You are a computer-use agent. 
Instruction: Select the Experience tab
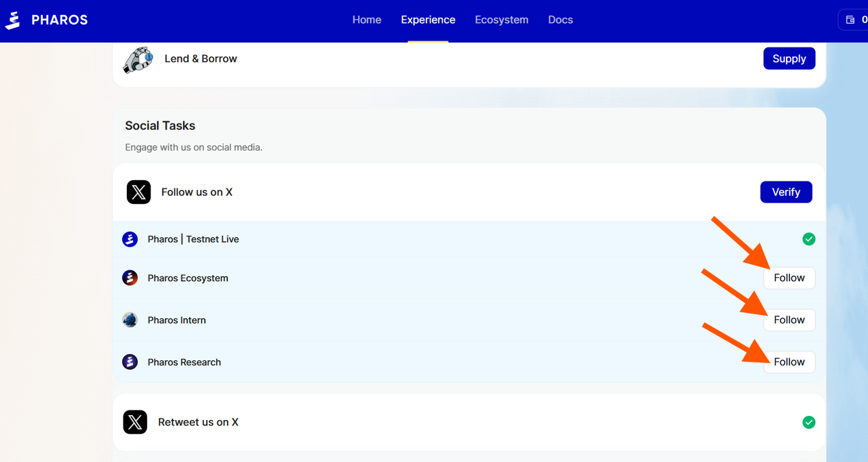(428, 20)
